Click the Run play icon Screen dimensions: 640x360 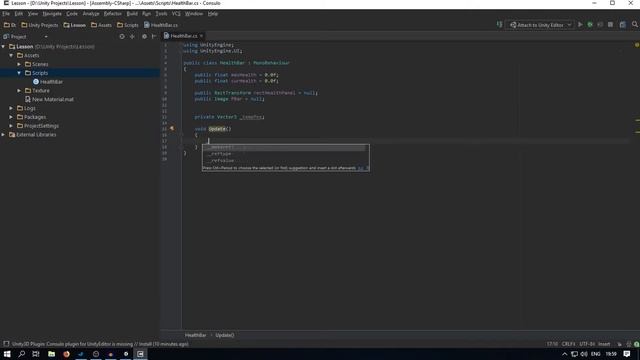pyautogui.click(x=580, y=24)
